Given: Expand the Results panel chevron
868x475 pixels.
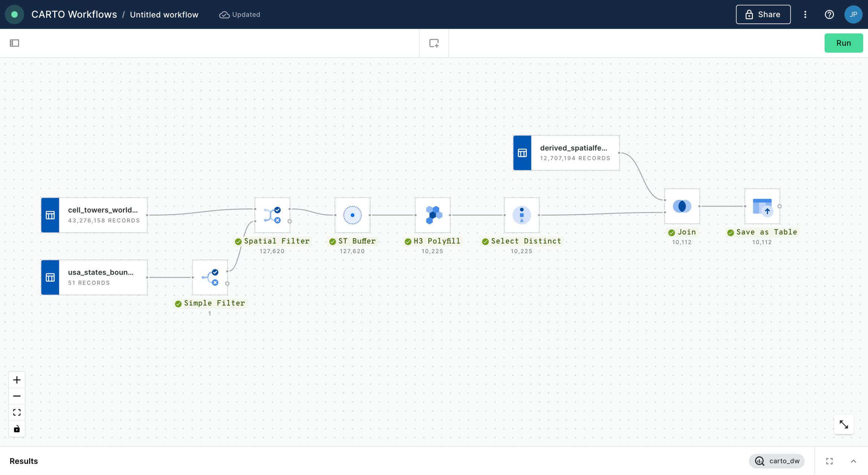Looking at the screenshot, I should (853, 461).
